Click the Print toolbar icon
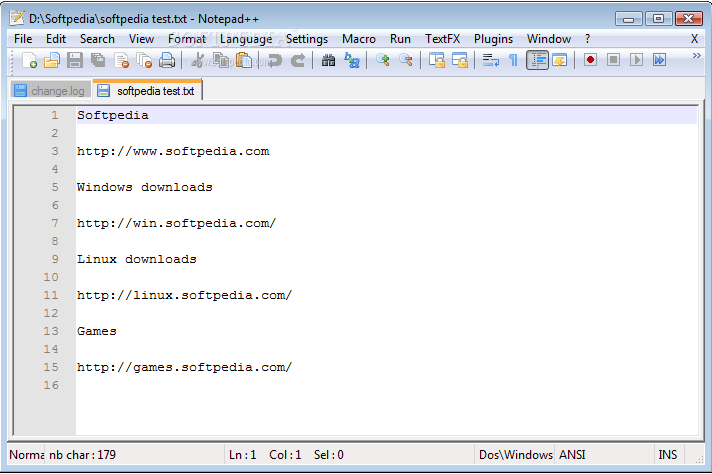This screenshot has width=712, height=474. point(167,60)
